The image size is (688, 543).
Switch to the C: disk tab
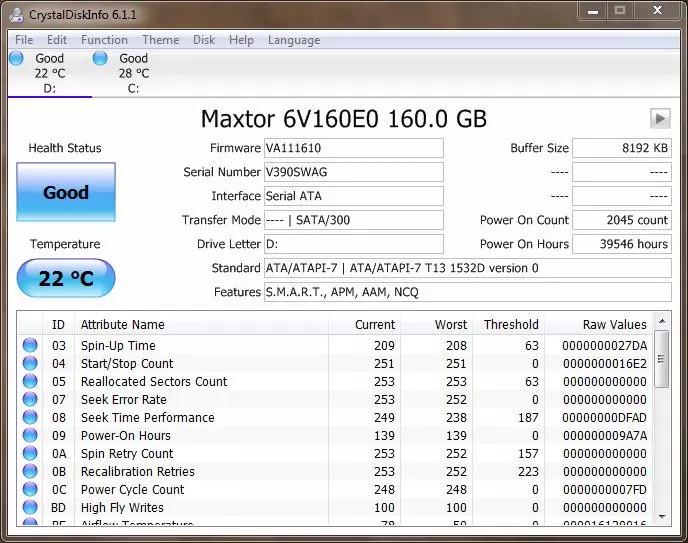pos(133,73)
